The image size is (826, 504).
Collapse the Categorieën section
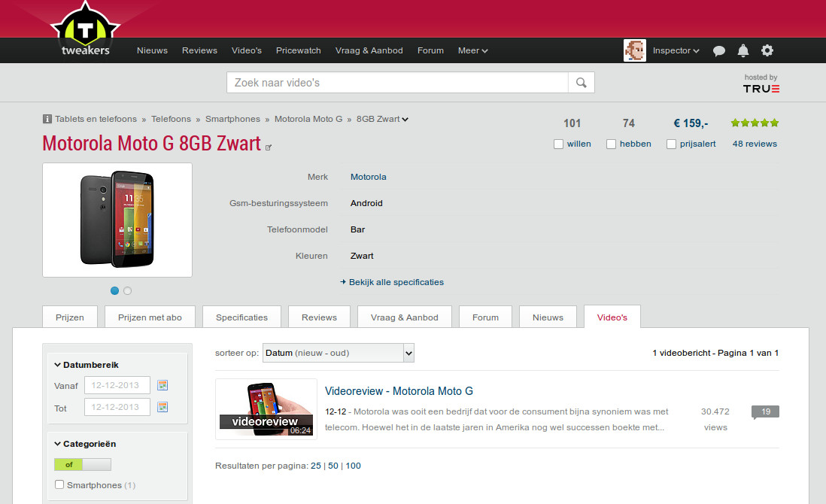[x=85, y=444]
